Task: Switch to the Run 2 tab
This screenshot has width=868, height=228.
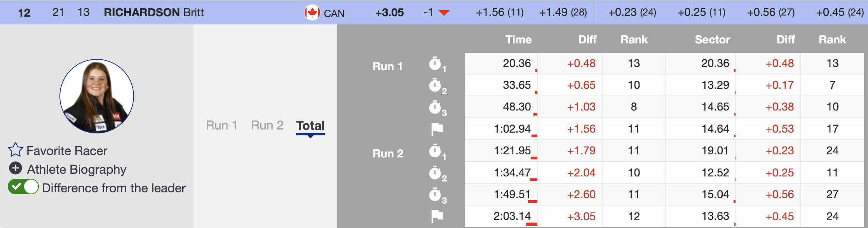Action: click(x=267, y=125)
